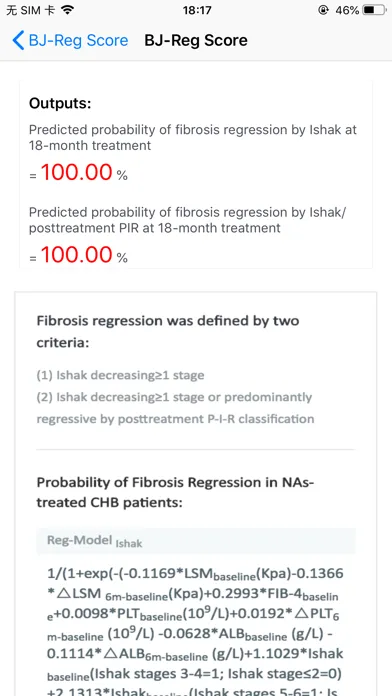Select the Outputs heading

point(60,103)
